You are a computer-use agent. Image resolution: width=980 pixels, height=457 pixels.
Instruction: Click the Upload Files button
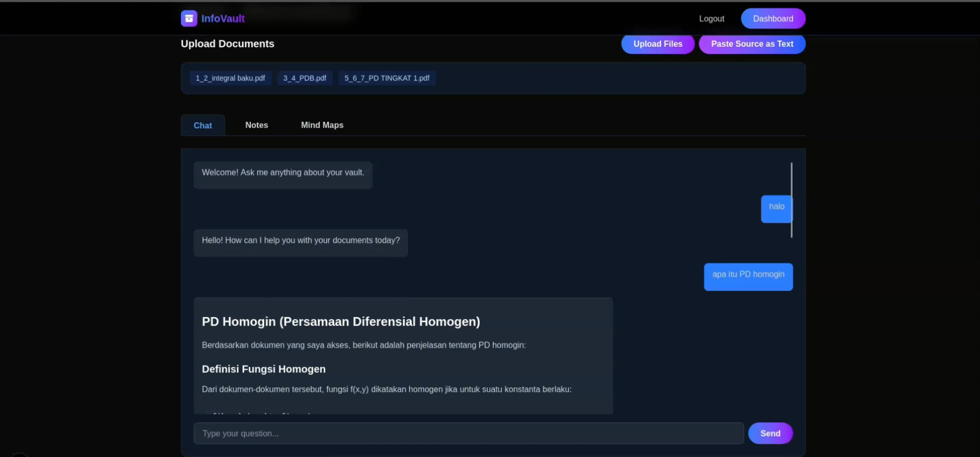658,44
